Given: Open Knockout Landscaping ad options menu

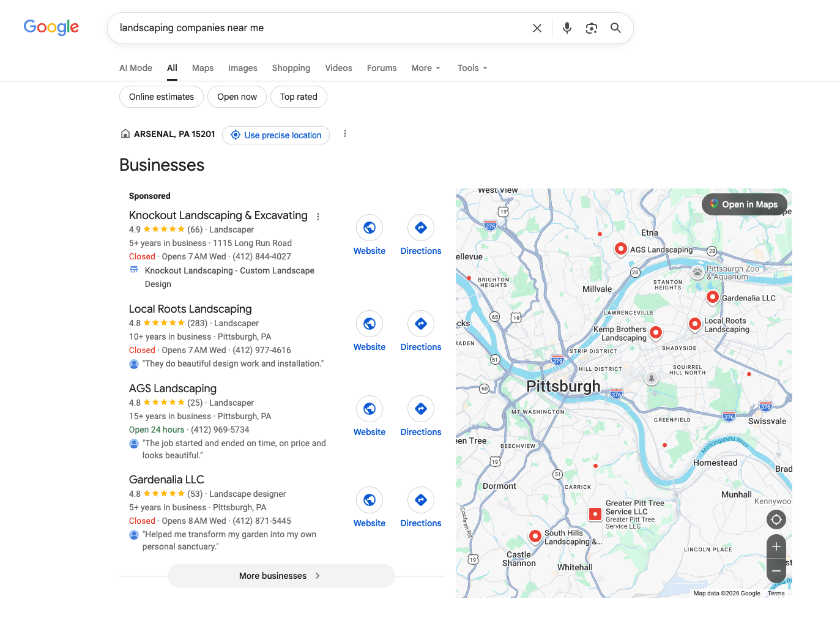Looking at the screenshot, I should coord(318,217).
